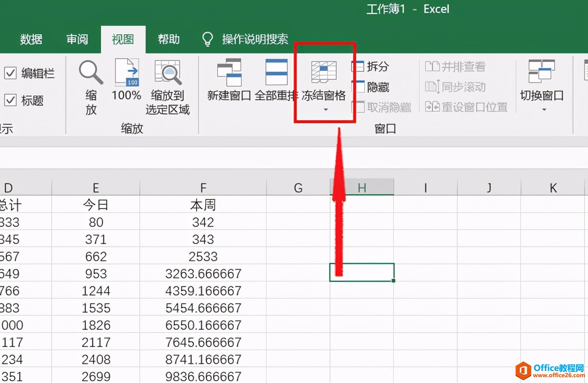Click cell with value 80
Image resolution: width=588 pixels, height=383 pixels.
click(96, 222)
